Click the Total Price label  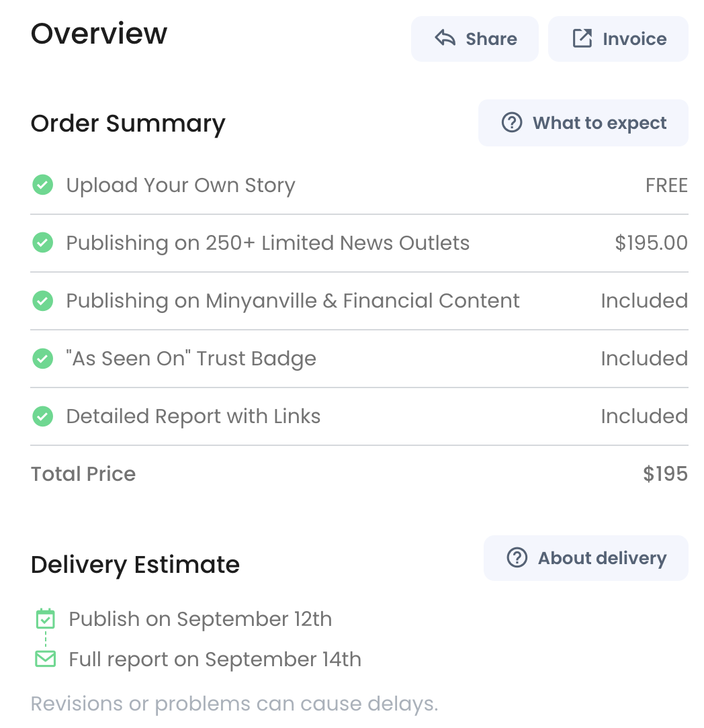coord(83,474)
